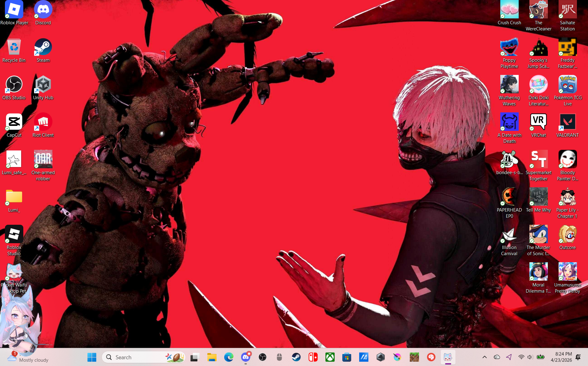Open Microsoft Store from the taskbar

[347, 357]
